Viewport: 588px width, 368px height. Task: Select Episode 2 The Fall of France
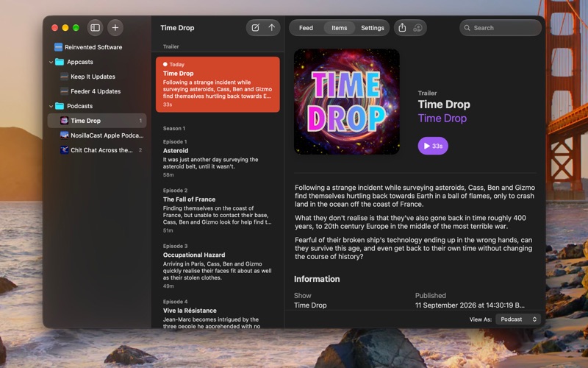[x=218, y=210]
